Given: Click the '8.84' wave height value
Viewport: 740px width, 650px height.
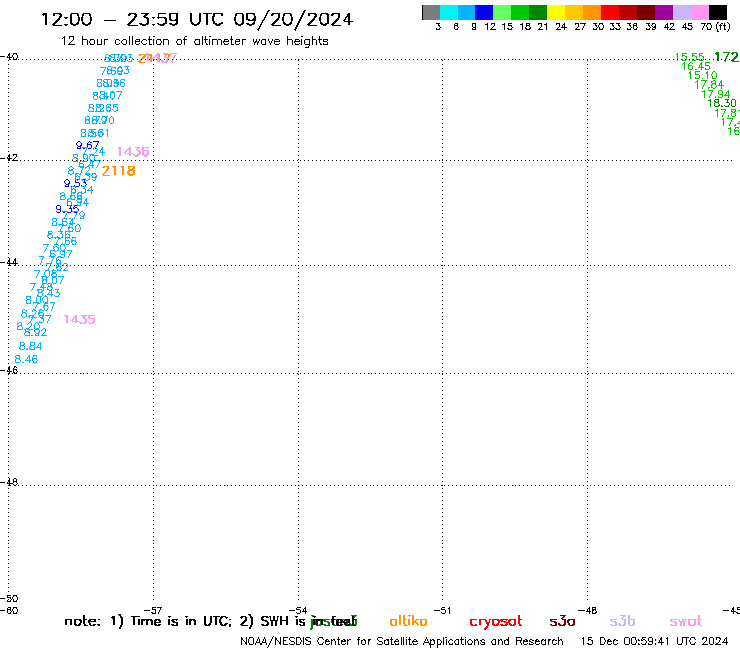Looking at the screenshot, I should click(x=30, y=346).
